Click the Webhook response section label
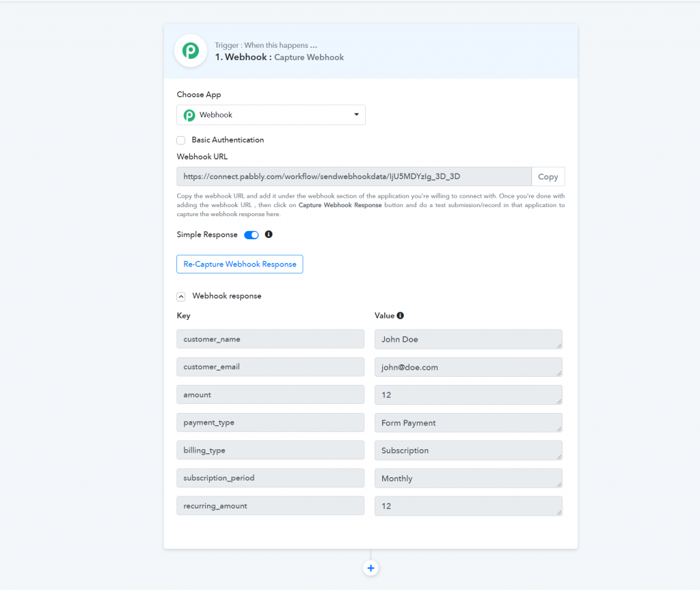The height and width of the screenshot is (590, 700). click(227, 296)
